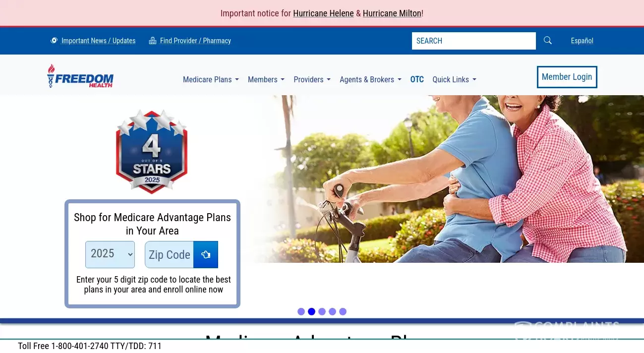Select the 4 Stars 2025 rating badge
The image size is (644, 353).
click(x=152, y=151)
